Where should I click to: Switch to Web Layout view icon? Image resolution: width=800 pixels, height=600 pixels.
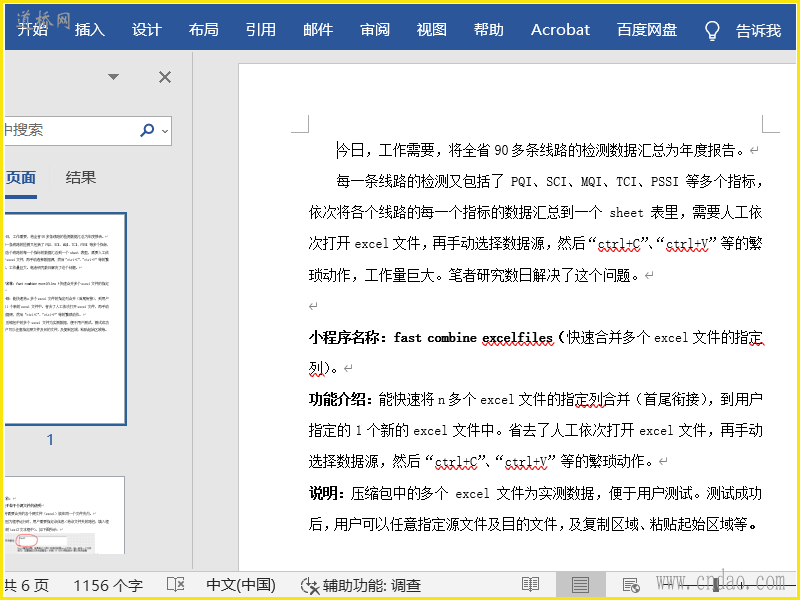pyautogui.click(x=630, y=585)
